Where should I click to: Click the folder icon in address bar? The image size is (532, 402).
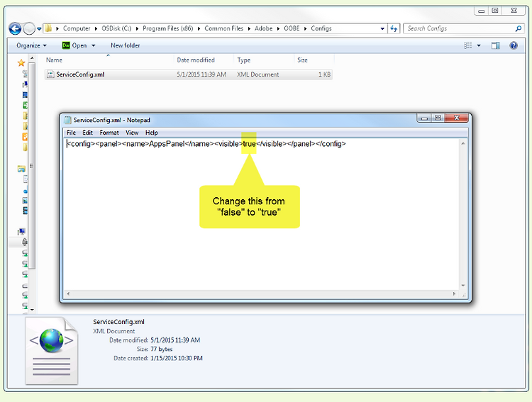pyautogui.click(x=48, y=28)
